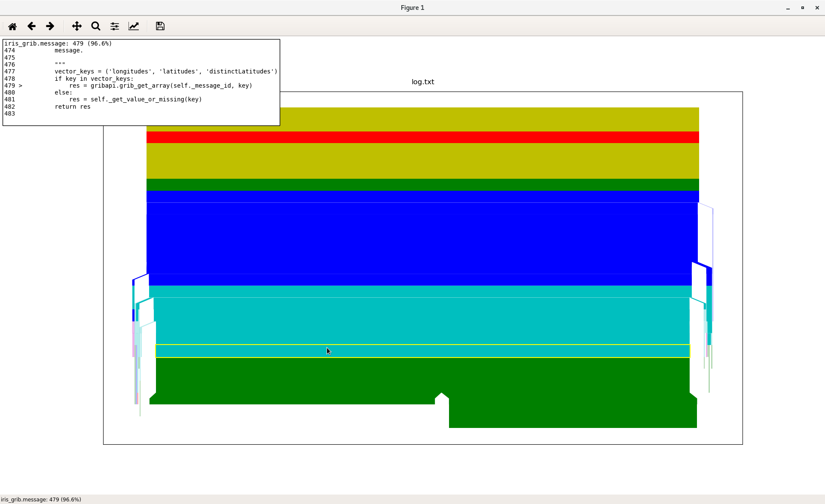This screenshot has height=504, width=825.
Task: Click the log.txt plot title
Action: click(422, 82)
